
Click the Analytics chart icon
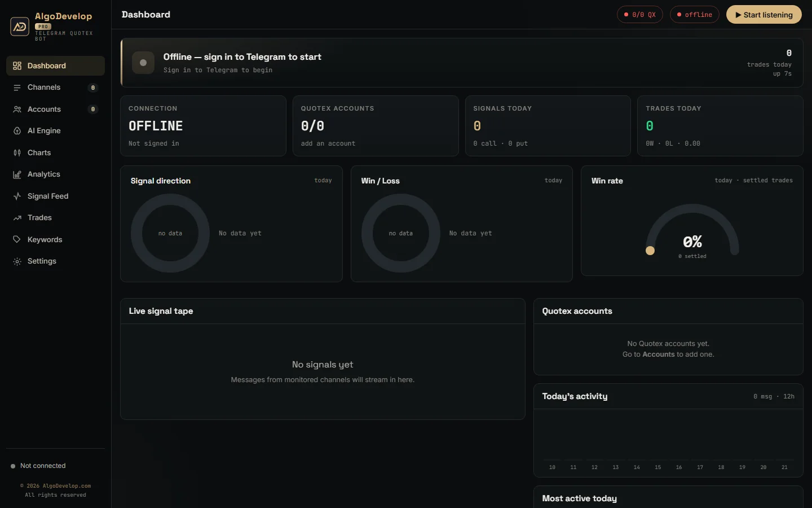point(17,174)
